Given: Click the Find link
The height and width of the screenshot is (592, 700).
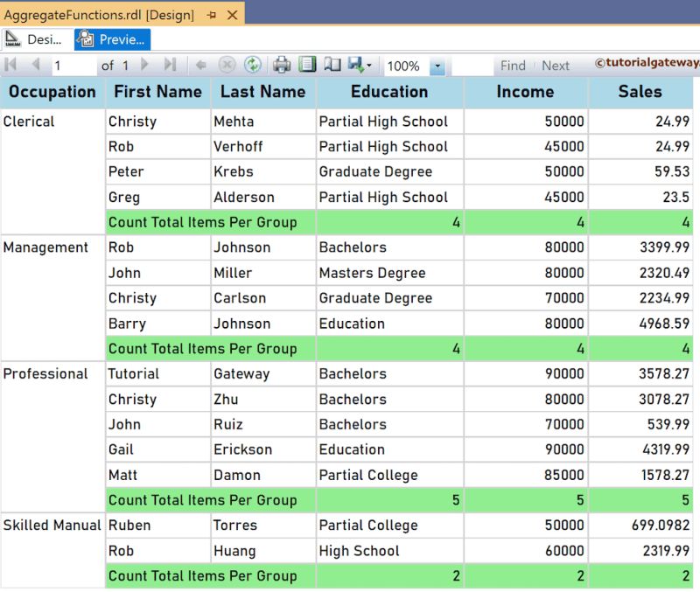Looking at the screenshot, I should [x=513, y=66].
